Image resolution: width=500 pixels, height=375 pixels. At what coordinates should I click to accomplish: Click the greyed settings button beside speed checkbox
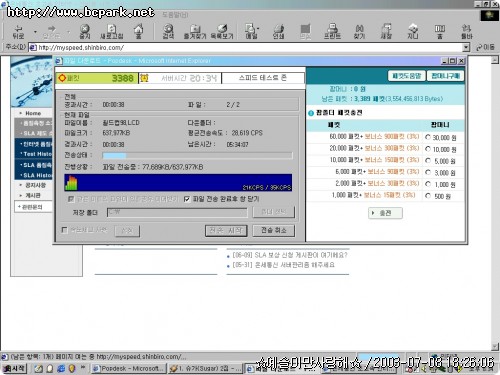(127, 231)
